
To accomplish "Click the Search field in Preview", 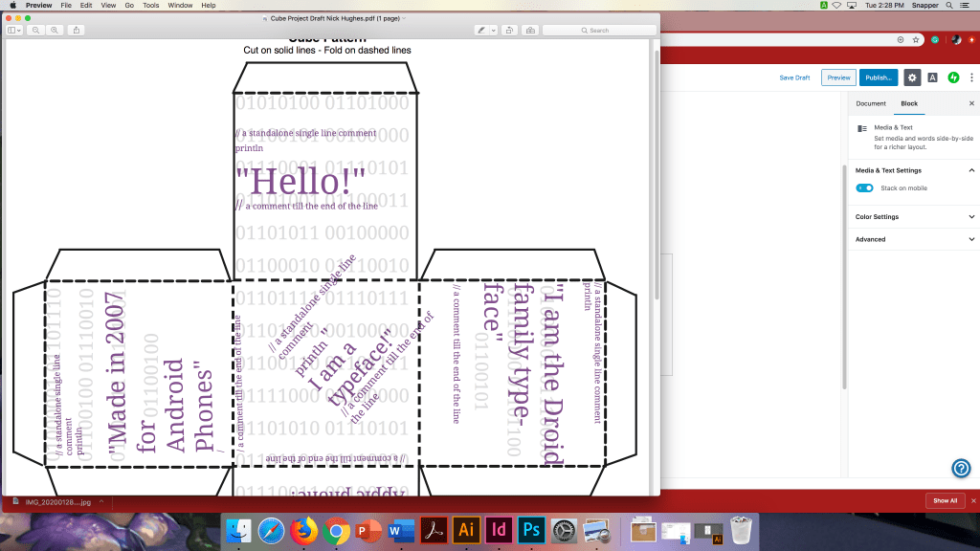I will 598,31.
